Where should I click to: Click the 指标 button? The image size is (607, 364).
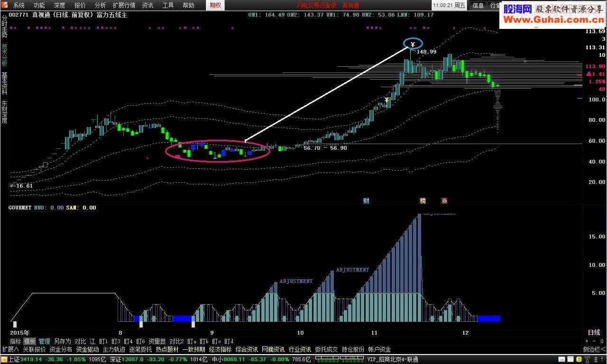(x=15, y=341)
